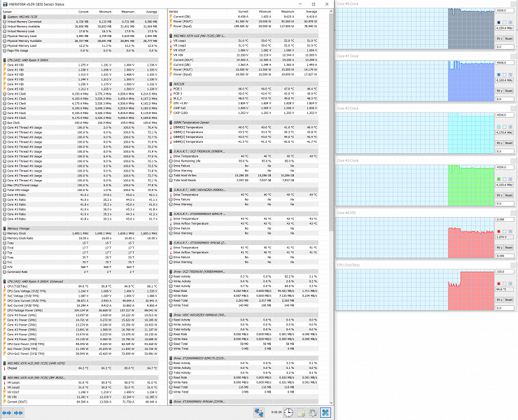Click the left Sensor column header
The image size is (518, 420).
(x=34, y=12)
